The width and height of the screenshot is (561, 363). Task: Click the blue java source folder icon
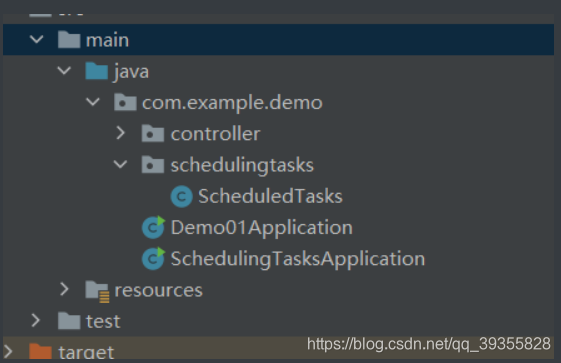point(97,70)
